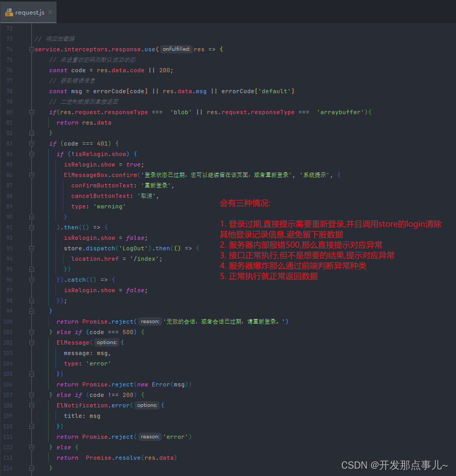Image resolution: width=456 pixels, height=476 pixels.
Task: Click 'title: msg' on line 109
Action: coord(82,416)
